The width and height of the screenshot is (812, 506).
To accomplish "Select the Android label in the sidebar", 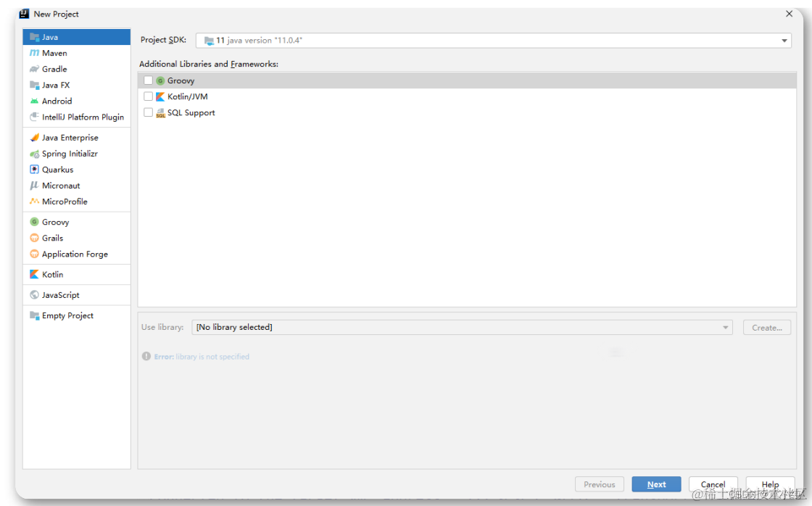I will [57, 101].
